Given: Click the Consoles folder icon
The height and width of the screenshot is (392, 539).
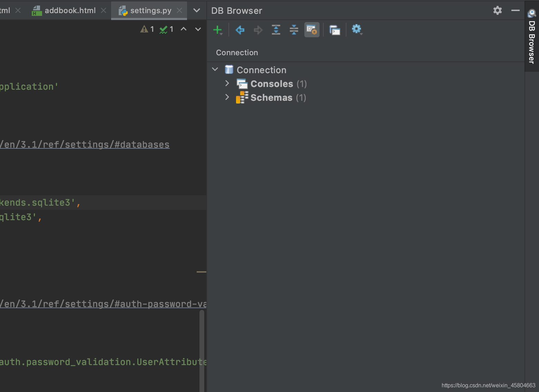Looking at the screenshot, I should pos(242,84).
